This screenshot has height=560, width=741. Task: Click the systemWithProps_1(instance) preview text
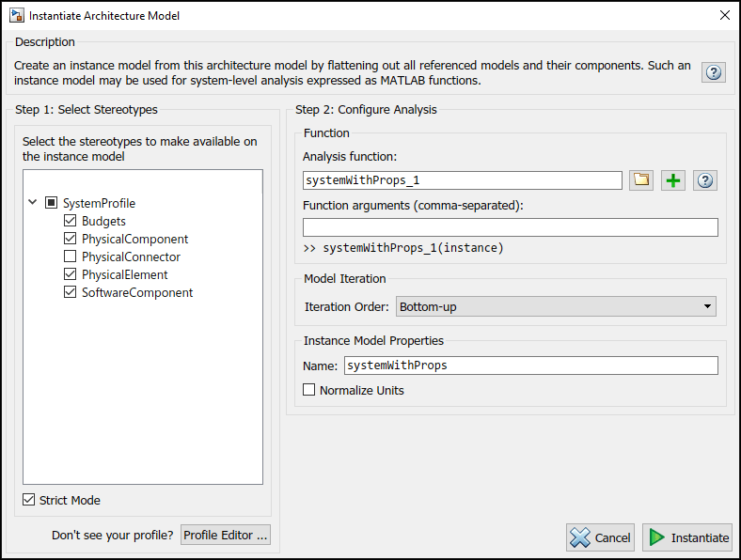[413, 248]
